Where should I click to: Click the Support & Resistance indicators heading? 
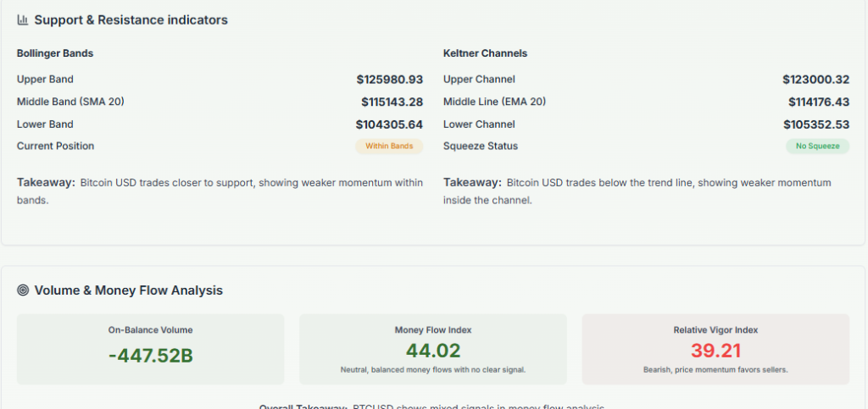coord(131,19)
